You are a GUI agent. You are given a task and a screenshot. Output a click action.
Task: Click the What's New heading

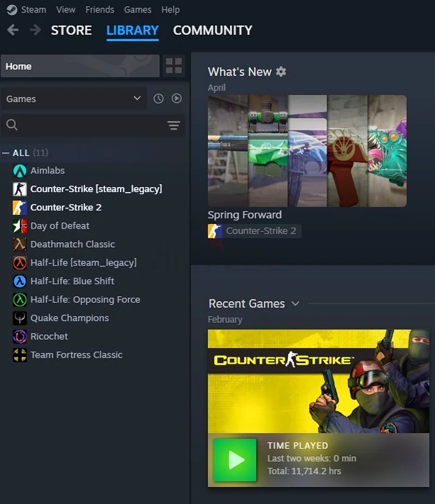240,72
